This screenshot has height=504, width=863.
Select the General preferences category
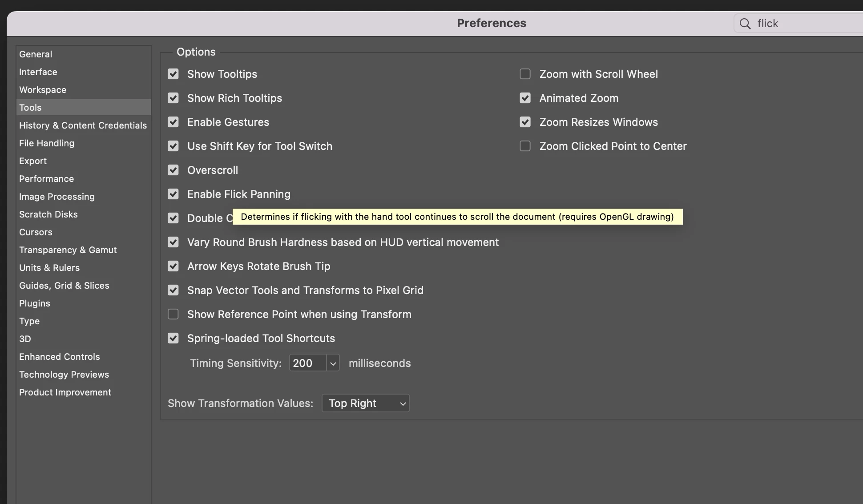coord(36,54)
